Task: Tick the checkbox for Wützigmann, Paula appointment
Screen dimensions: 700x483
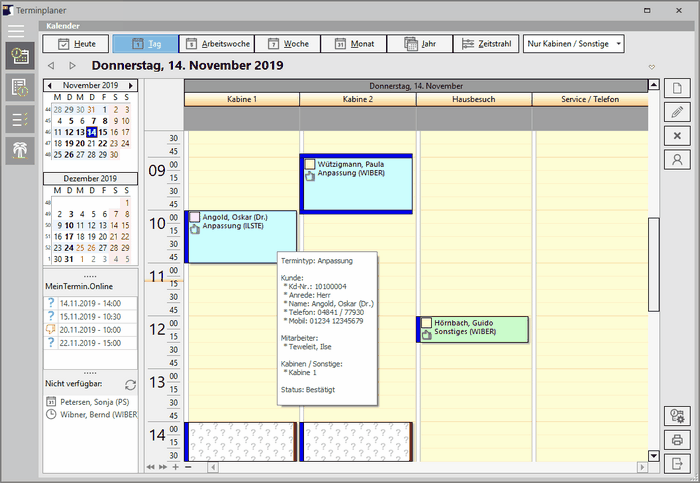Action: [310, 163]
